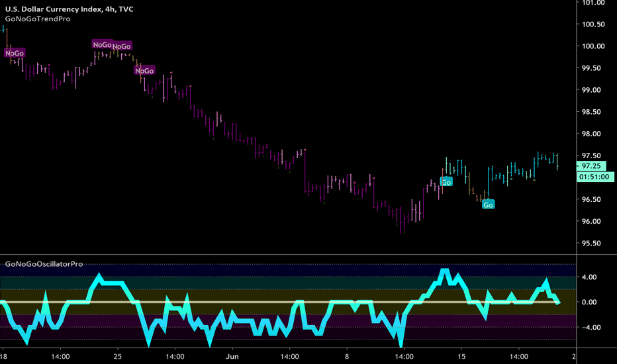Screen dimensions: 617x364
Task: Click the 96.00 price axis label
Action: (591, 222)
